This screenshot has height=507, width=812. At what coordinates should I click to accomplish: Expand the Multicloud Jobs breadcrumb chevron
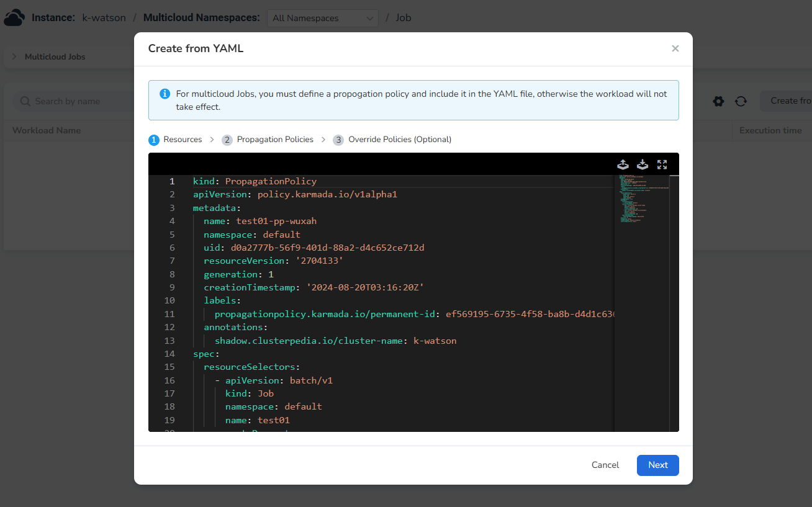tap(14, 56)
